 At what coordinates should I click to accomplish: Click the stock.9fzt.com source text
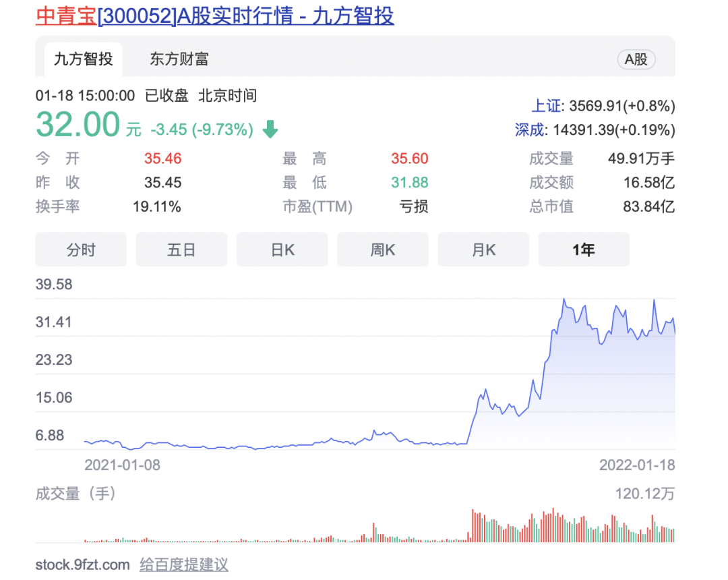82,564
